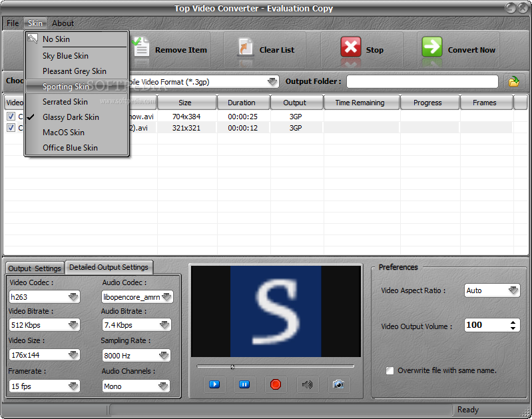Open Sampling Rate 8000 Hz dropdown
This screenshot has height=419, width=532.
coord(164,356)
